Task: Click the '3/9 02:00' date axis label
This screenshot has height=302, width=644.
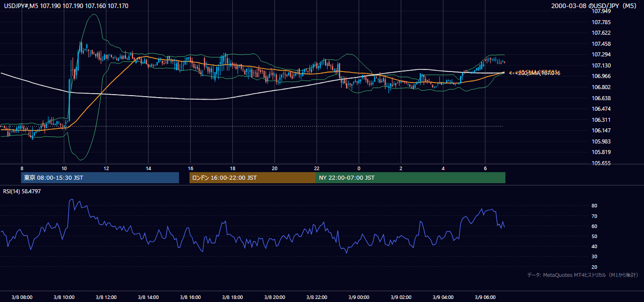Action: 401,297
